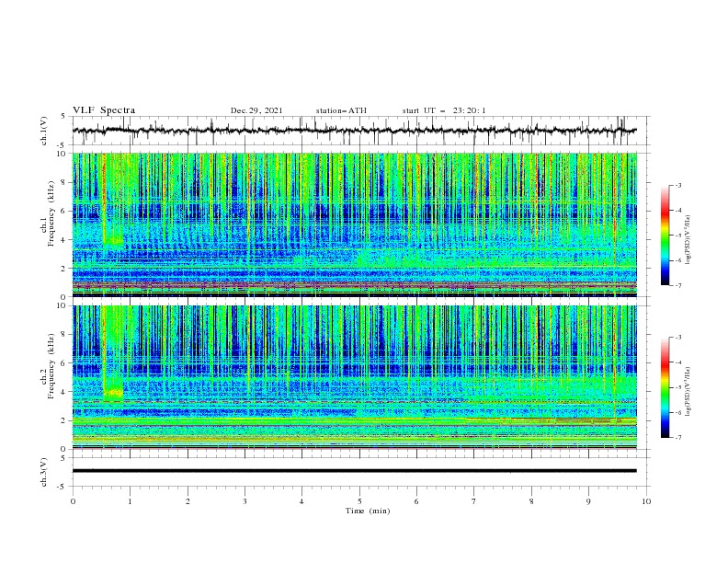Click the "-5" tick on ch.2 colorbar
Screen dimensions: 728x563
point(677,387)
